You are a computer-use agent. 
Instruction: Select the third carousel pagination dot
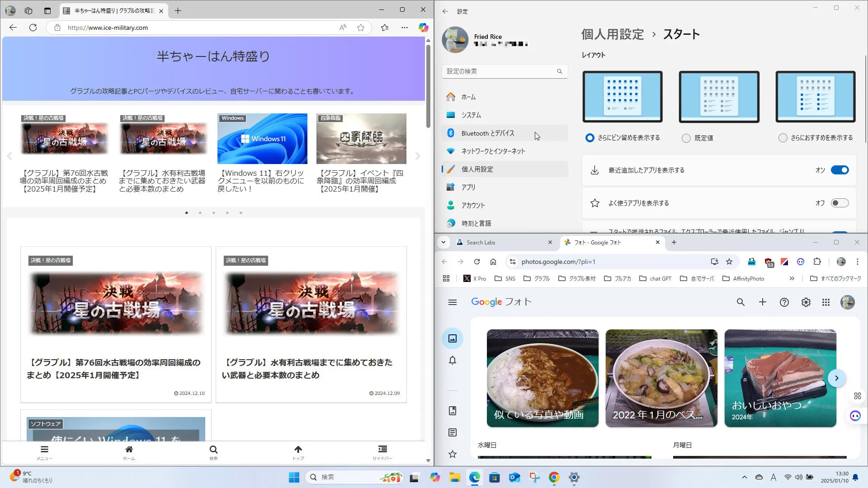(214, 213)
